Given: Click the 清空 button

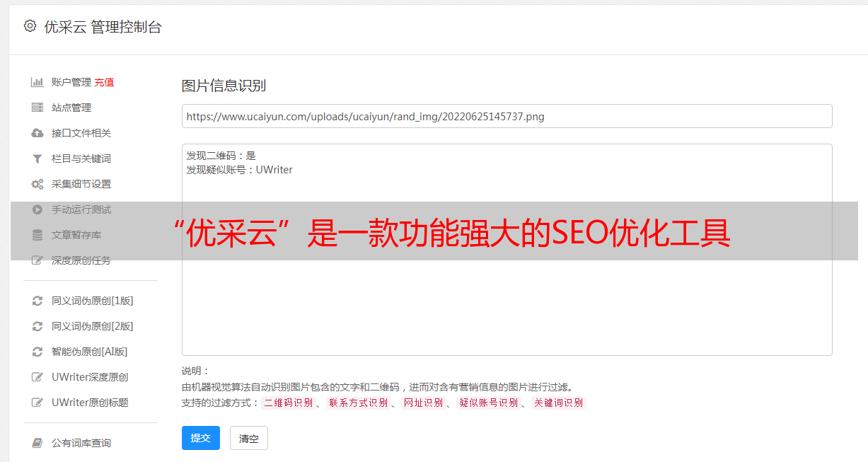Looking at the screenshot, I should tap(249, 438).
